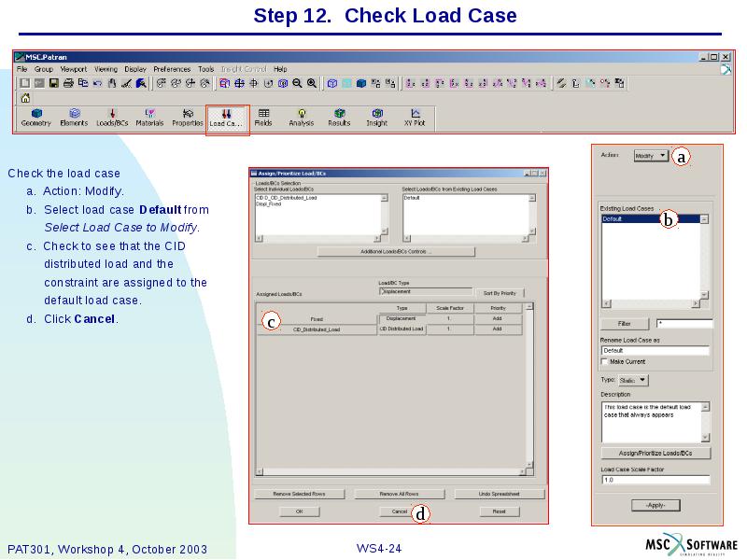Open the Analysis toolbar icon
Viewport: 747px width, 560px height.
[302, 117]
